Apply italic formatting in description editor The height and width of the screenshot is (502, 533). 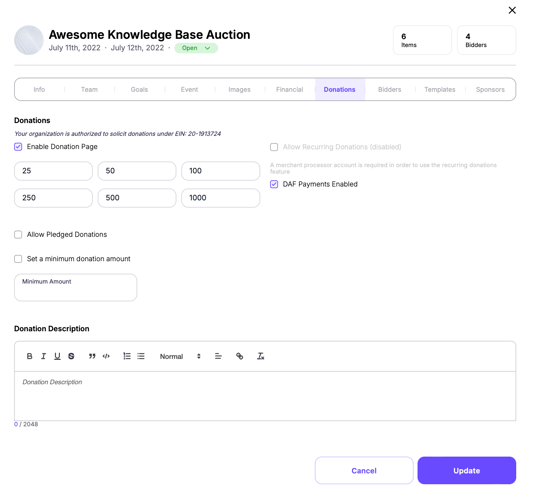(x=43, y=356)
